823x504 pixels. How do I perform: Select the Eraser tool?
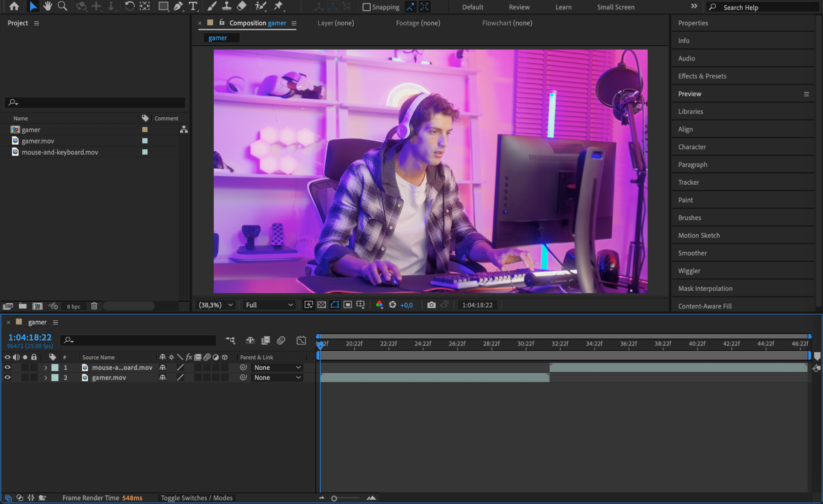click(242, 6)
